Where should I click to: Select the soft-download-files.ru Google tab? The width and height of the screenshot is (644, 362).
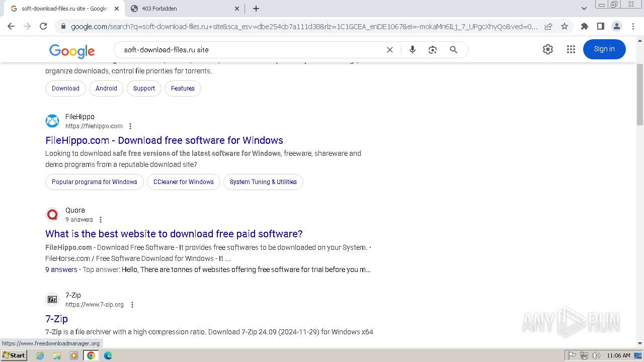tap(64, 9)
